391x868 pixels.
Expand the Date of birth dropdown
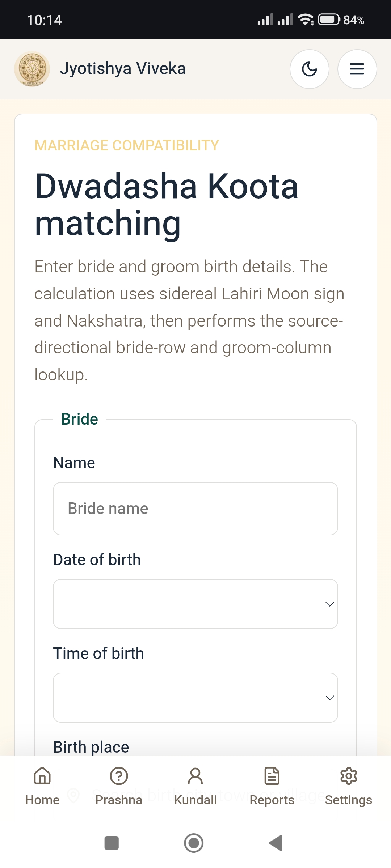tap(195, 604)
